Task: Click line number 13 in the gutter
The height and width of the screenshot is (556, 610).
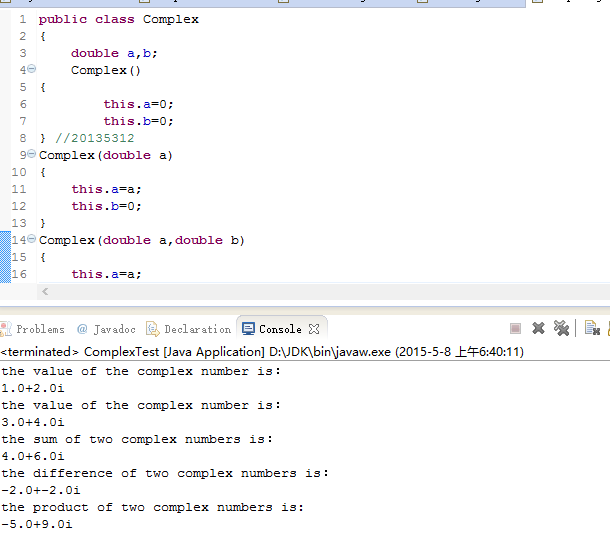Action: point(19,223)
